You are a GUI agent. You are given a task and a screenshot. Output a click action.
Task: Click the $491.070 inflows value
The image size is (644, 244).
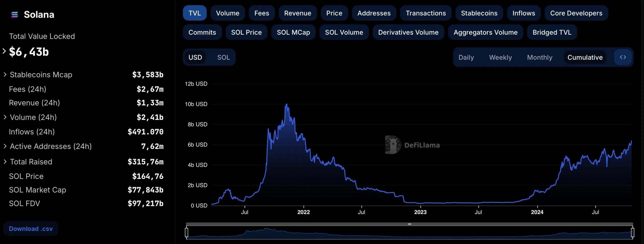(146, 132)
